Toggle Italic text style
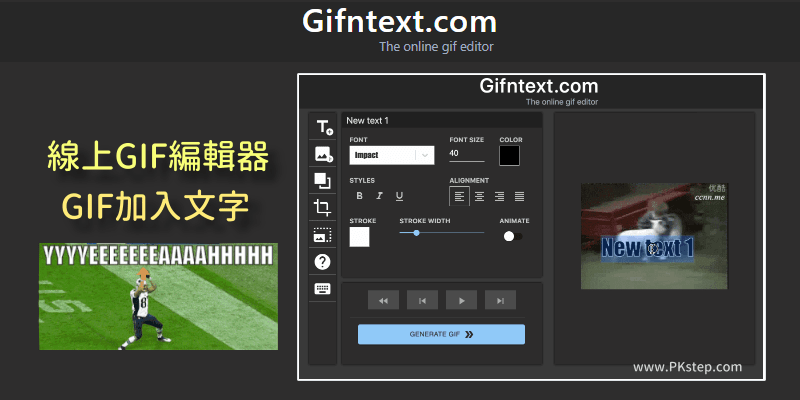The image size is (800, 400). [x=379, y=196]
